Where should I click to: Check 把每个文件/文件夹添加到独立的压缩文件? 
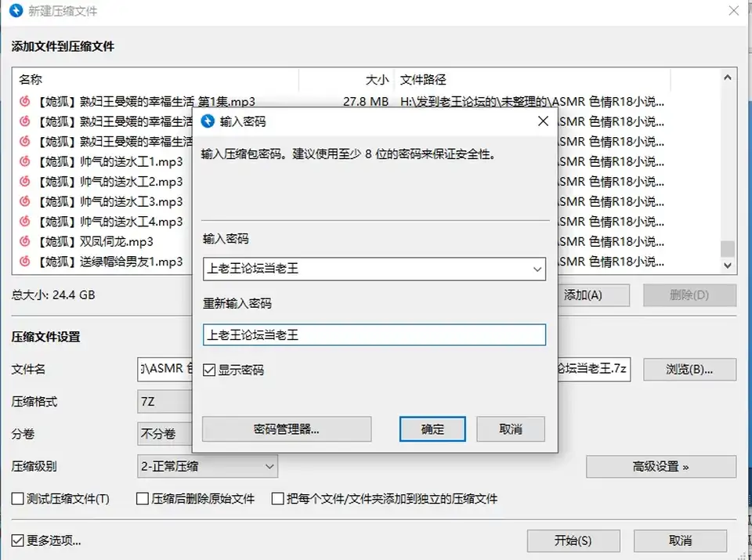(x=277, y=499)
